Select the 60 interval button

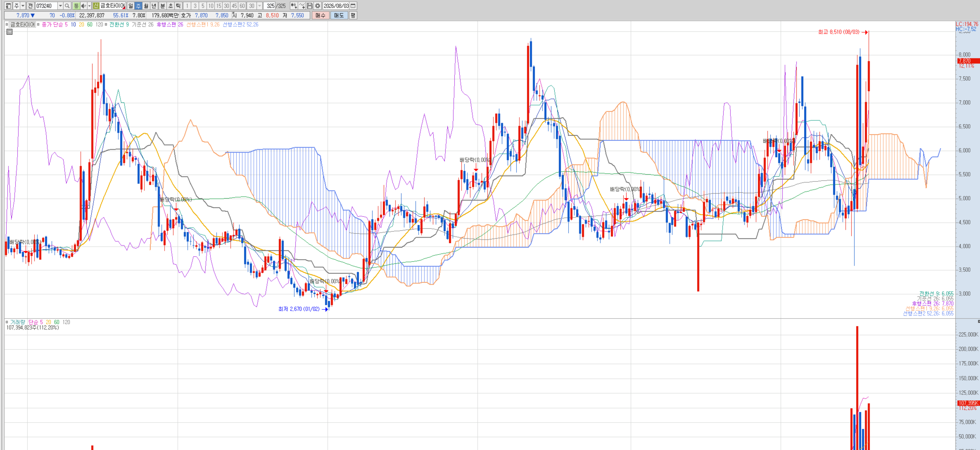coord(242,6)
